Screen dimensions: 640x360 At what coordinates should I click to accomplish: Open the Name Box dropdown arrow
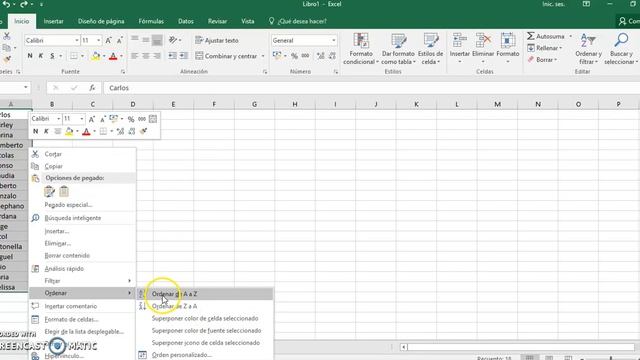(x=26, y=87)
